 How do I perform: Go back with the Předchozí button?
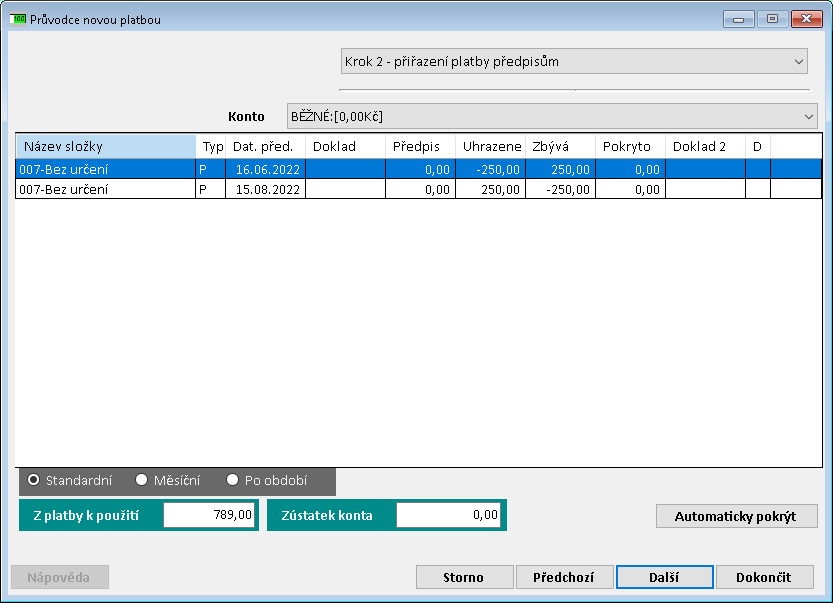point(564,577)
